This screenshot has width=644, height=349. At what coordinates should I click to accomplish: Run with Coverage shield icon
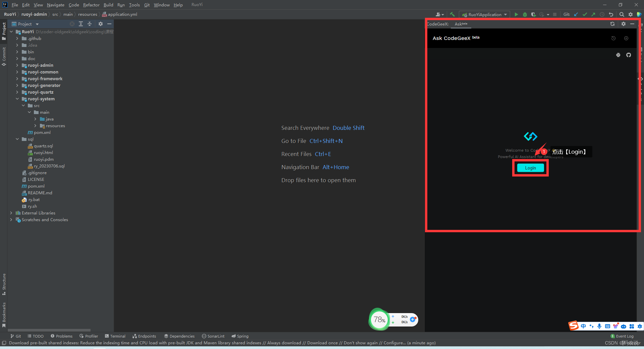pyautogui.click(x=533, y=14)
